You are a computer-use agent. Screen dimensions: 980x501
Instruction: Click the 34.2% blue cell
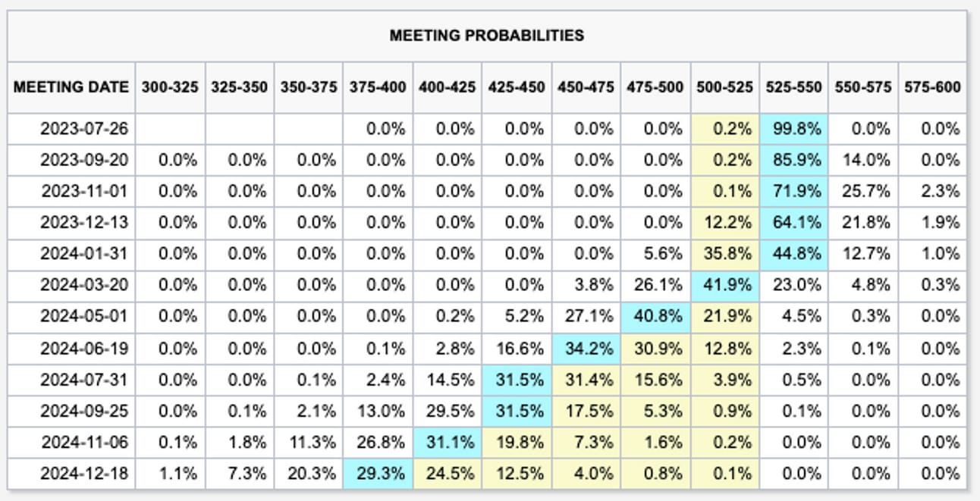point(586,349)
